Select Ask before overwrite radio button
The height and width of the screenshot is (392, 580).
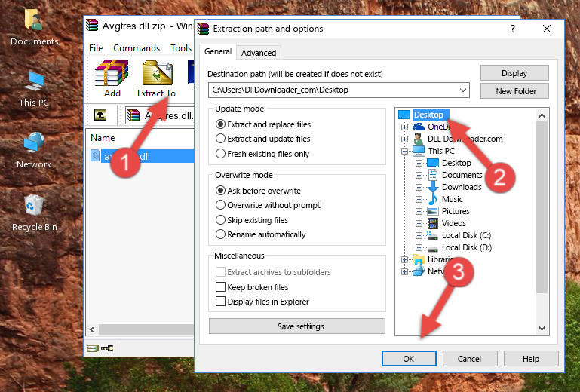point(220,191)
